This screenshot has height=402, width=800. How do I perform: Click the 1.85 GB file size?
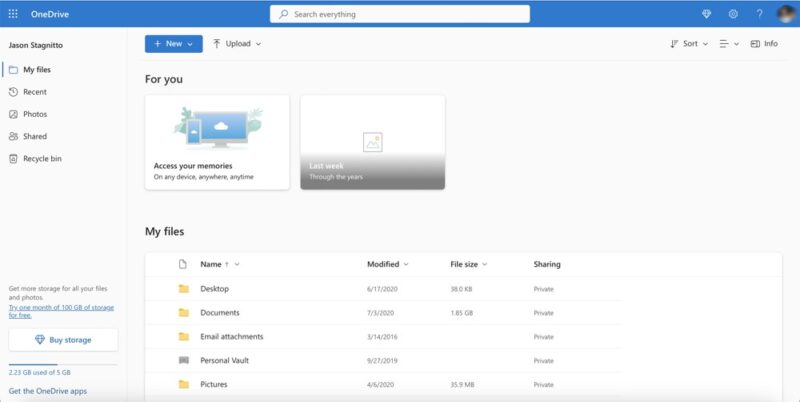(462, 313)
